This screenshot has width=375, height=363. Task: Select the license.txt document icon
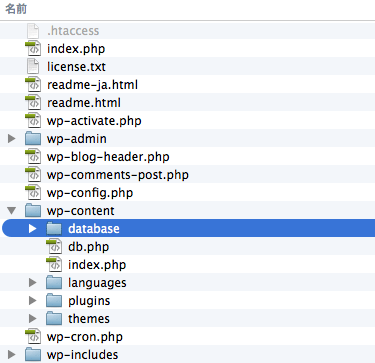click(33, 67)
